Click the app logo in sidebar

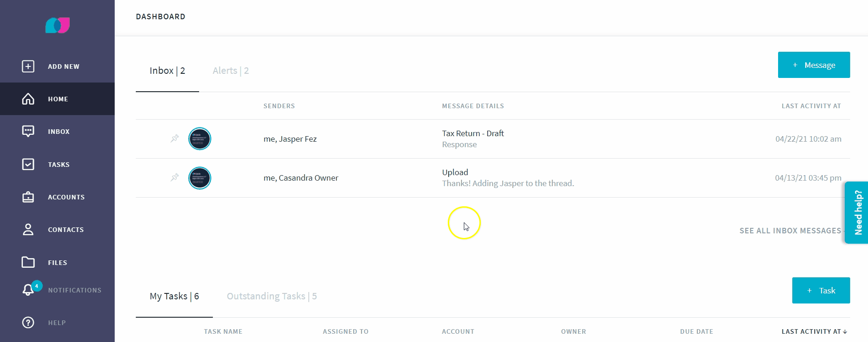pyautogui.click(x=57, y=25)
